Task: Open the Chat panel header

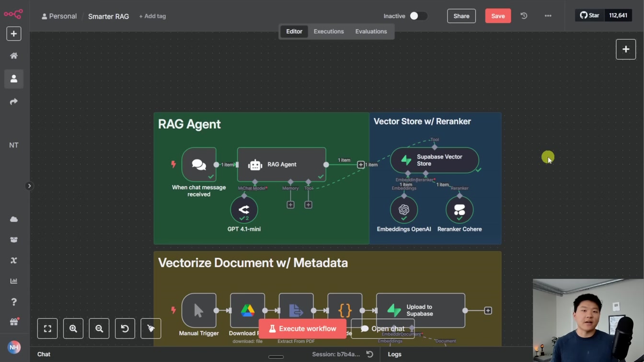Action: click(44, 354)
